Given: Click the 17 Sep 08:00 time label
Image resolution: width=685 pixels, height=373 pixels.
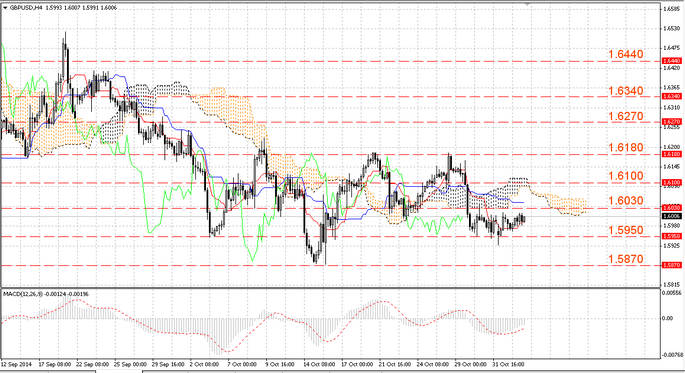Looking at the screenshot, I should 55,364.
